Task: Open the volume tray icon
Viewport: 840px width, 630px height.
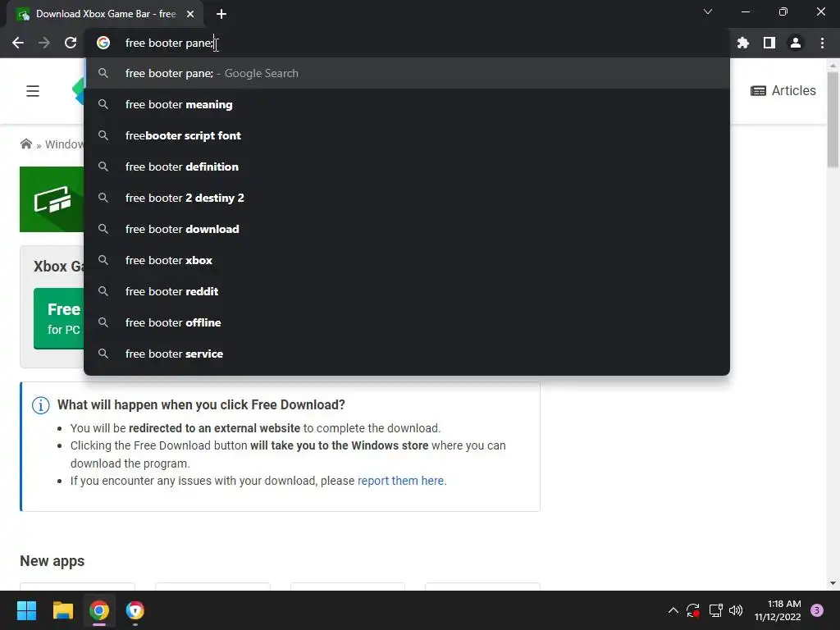Action: click(736, 610)
